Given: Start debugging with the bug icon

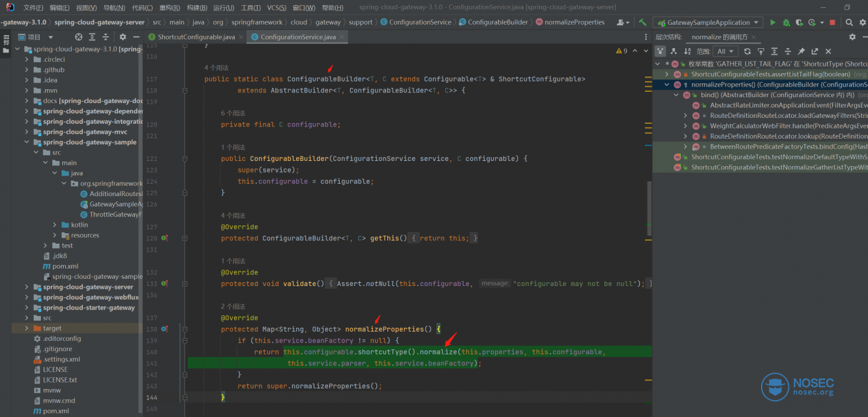Looking at the screenshot, I should tap(786, 22).
